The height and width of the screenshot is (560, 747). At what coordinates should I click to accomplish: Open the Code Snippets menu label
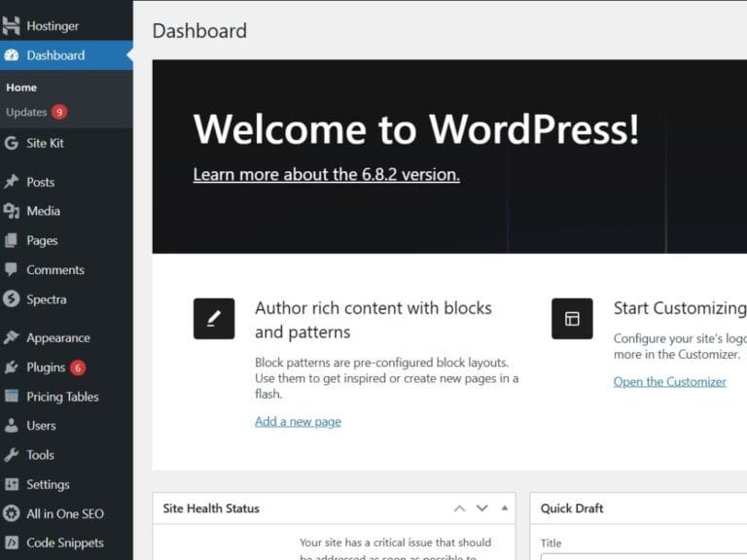[x=65, y=542]
